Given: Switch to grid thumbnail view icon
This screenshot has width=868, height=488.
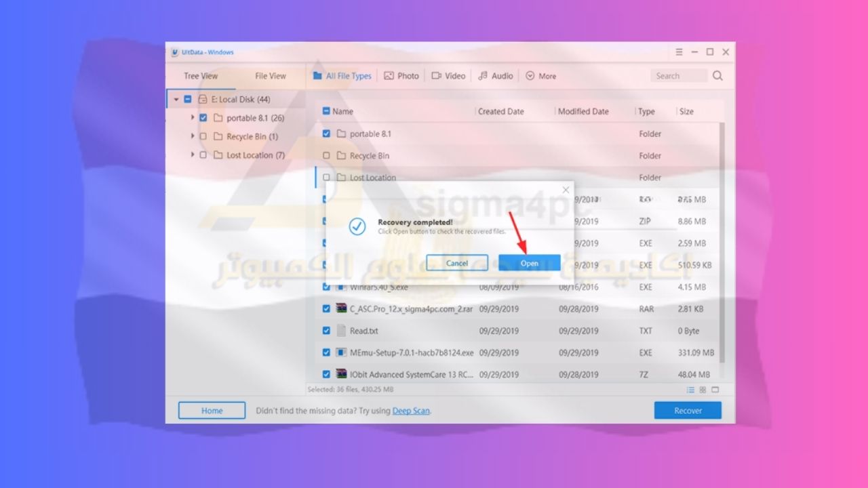Looking at the screenshot, I should 703,390.
